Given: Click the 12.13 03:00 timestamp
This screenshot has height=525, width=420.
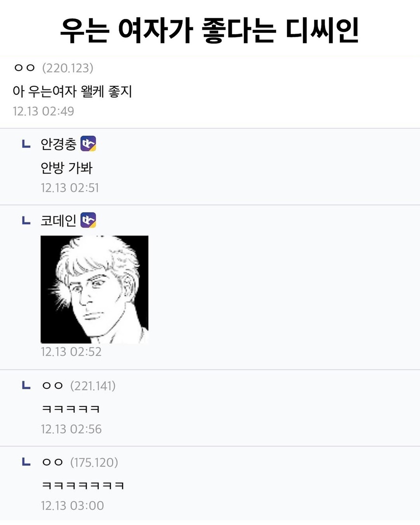Looking at the screenshot, I should tap(72, 506).
